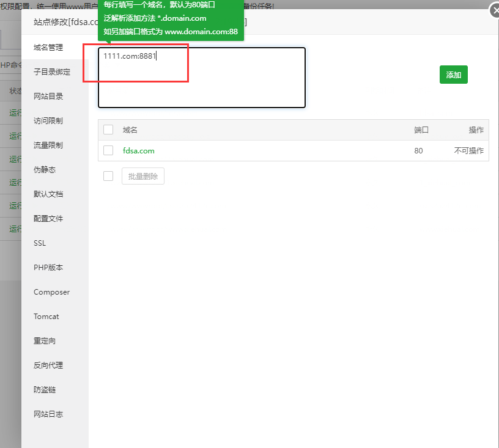The image size is (499, 448).
Task: Click the 批量删除 button
Action: (143, 176)
